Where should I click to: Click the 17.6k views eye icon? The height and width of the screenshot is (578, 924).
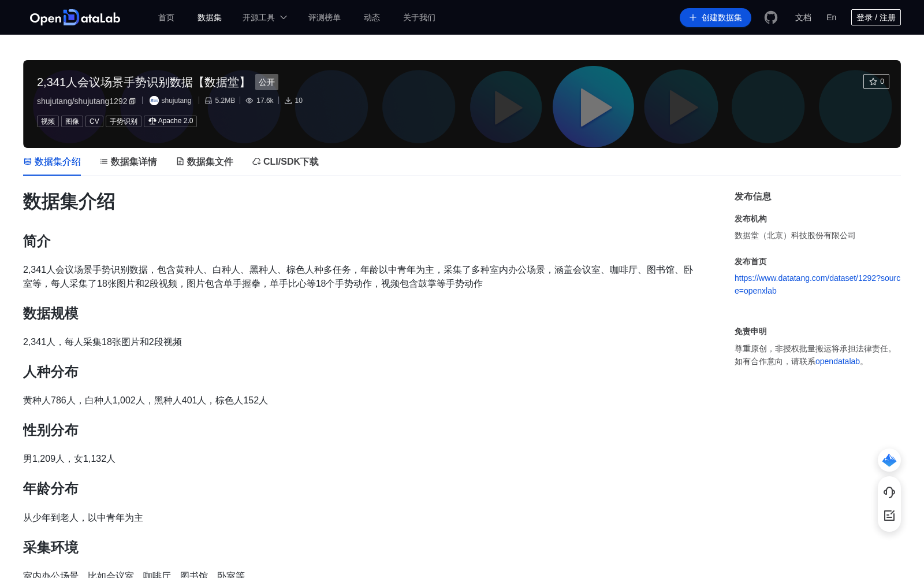(x=249, y=101)
